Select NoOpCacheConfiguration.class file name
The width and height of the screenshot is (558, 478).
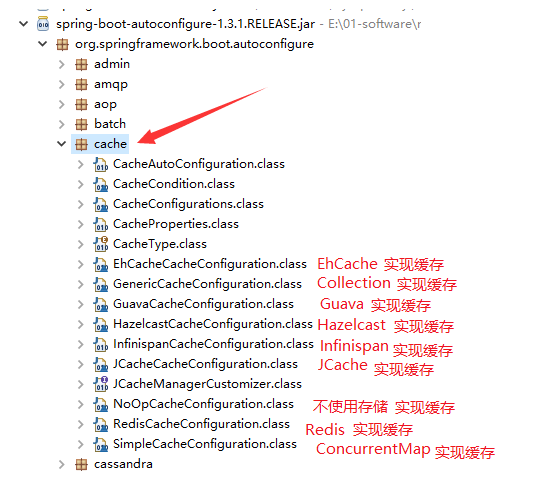point(204,404)
